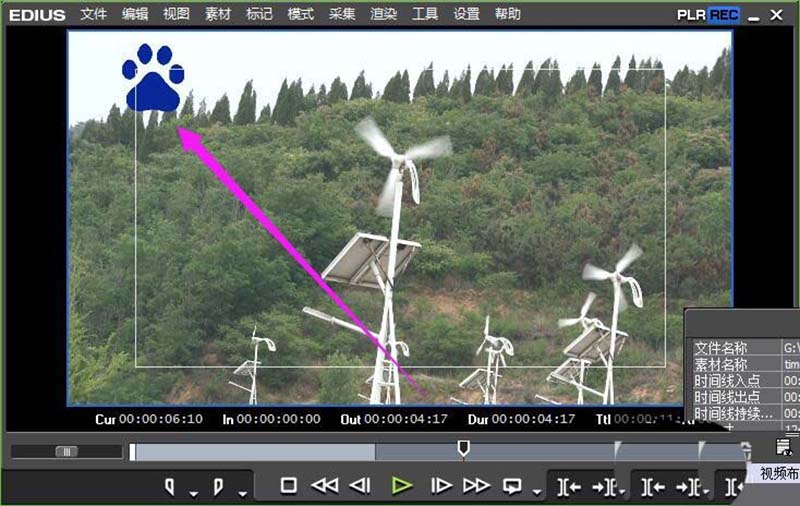Stop playback with the square button

(x=289, y=486)
